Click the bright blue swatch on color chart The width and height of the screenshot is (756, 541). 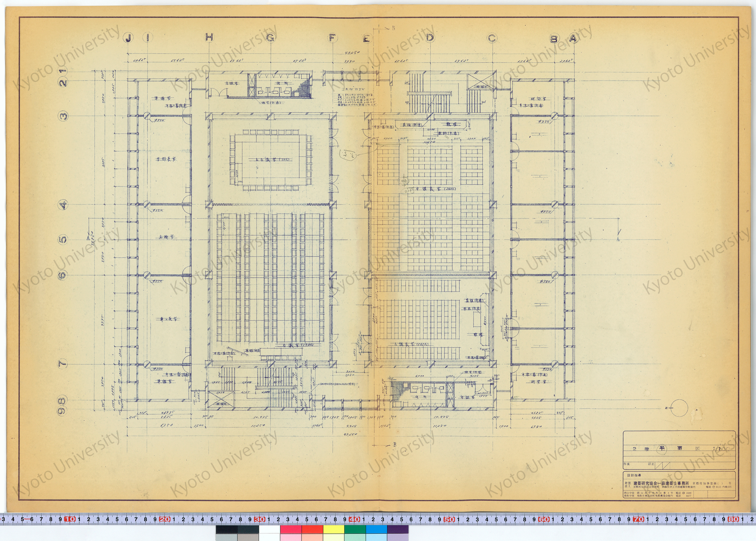[376, 529]
